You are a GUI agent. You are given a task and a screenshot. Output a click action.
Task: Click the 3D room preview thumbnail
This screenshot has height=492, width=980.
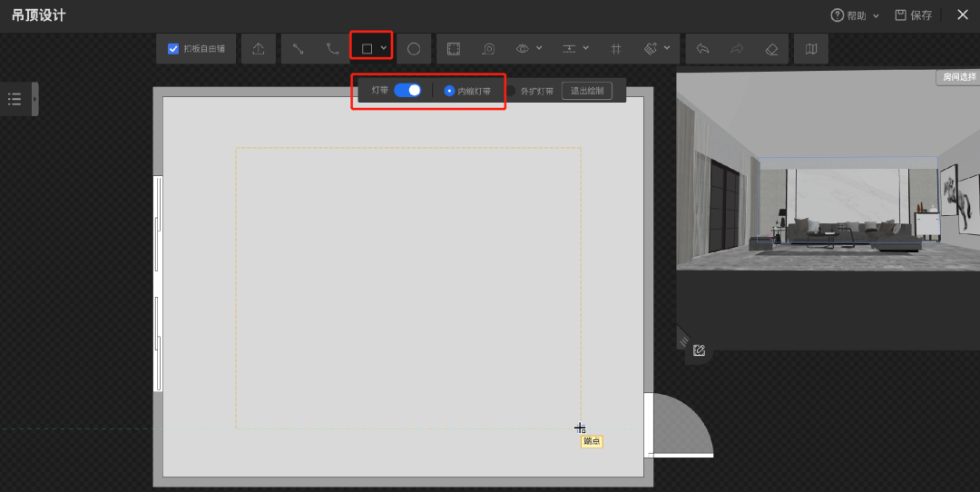[x=828, y=170]
